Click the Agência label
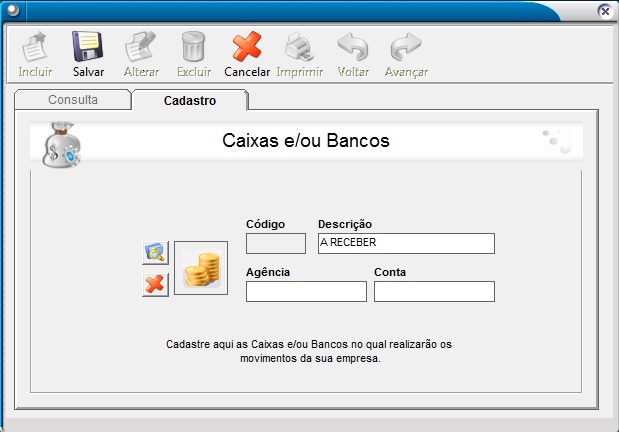Viewport: 619px width, 432px height. pos(268,272)
